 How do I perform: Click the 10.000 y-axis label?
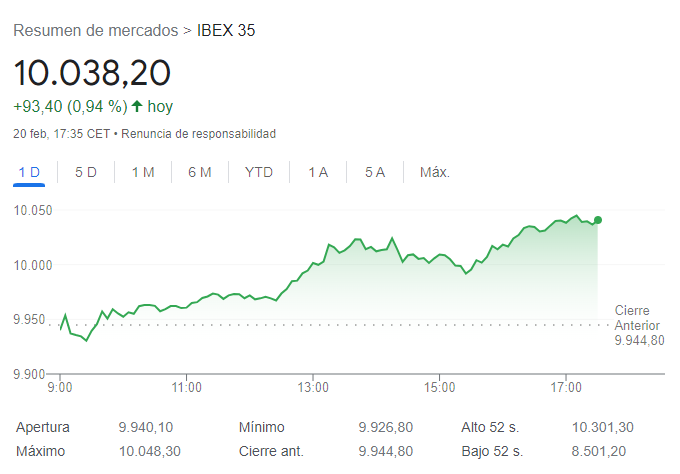(x=33, y=265)
